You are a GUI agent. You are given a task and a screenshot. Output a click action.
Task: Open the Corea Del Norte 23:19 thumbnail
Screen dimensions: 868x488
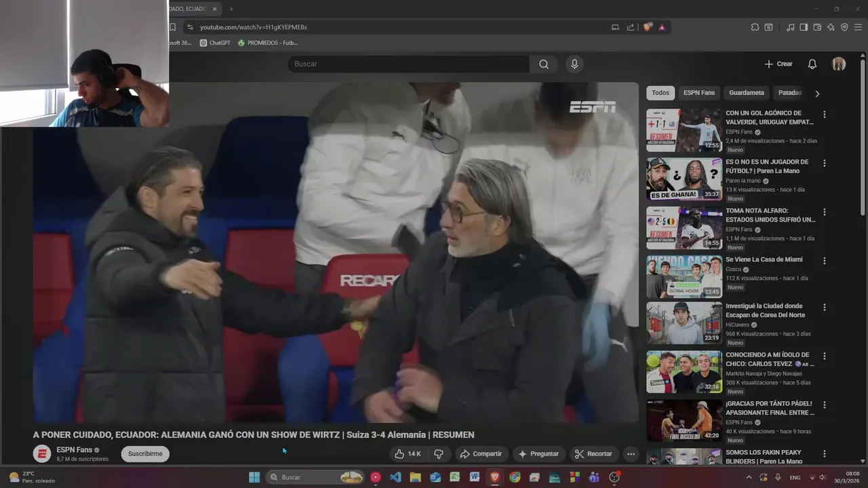[684, 323]
